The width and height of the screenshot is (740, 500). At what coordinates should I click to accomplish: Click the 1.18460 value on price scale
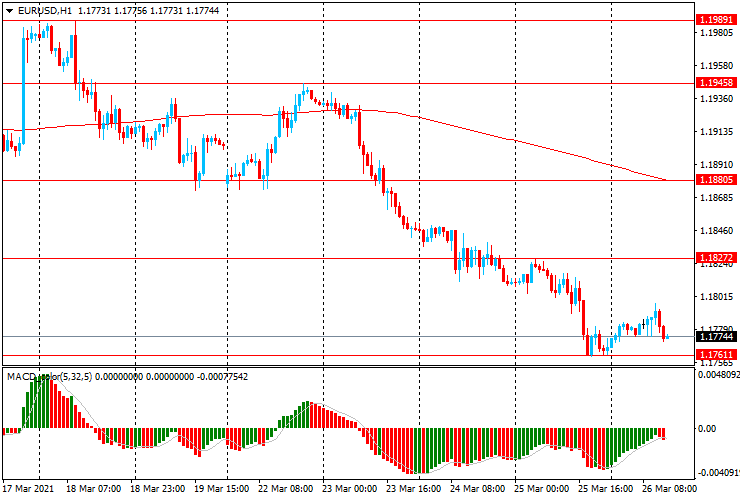(716, 231)
